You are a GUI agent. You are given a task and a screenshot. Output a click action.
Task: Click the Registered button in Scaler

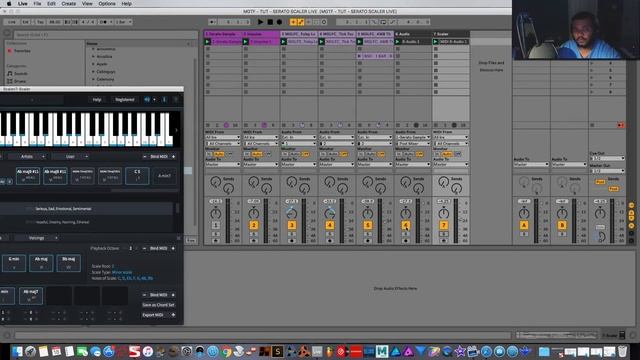point(124,100)
